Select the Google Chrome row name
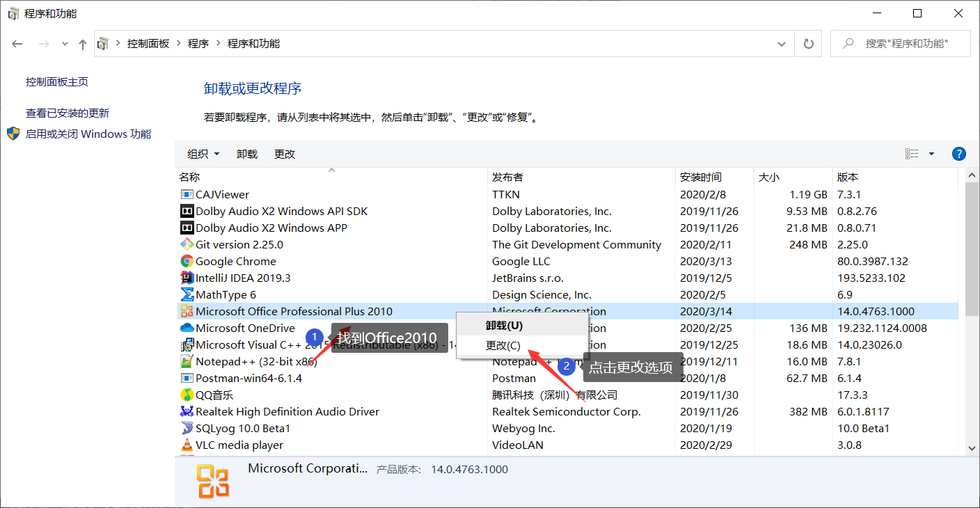 pyautogui.click(x=236, y=261)
